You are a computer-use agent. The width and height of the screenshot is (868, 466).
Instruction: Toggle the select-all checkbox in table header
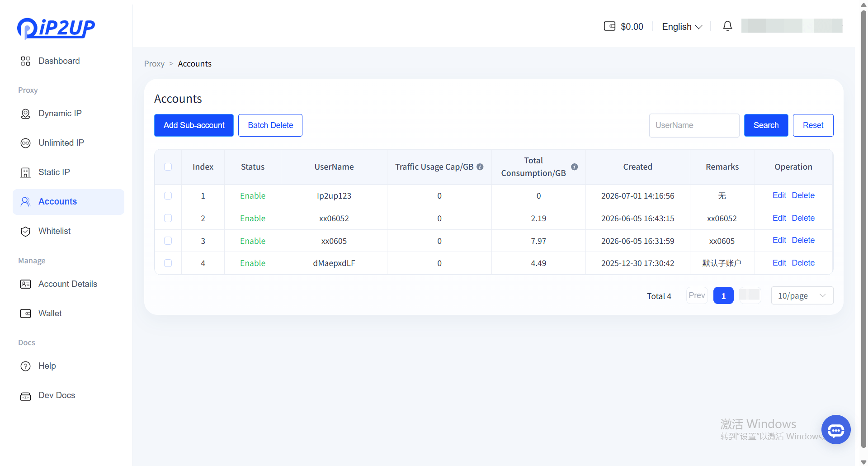coord(168,166)
